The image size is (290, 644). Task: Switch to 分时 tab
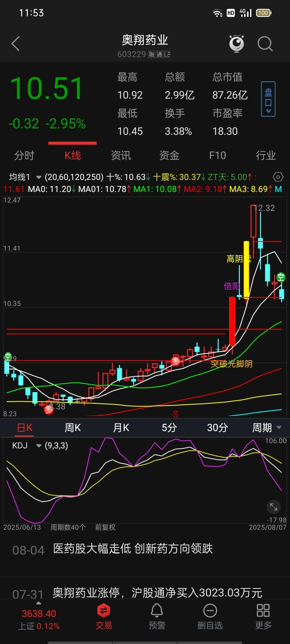pos(24,155)
